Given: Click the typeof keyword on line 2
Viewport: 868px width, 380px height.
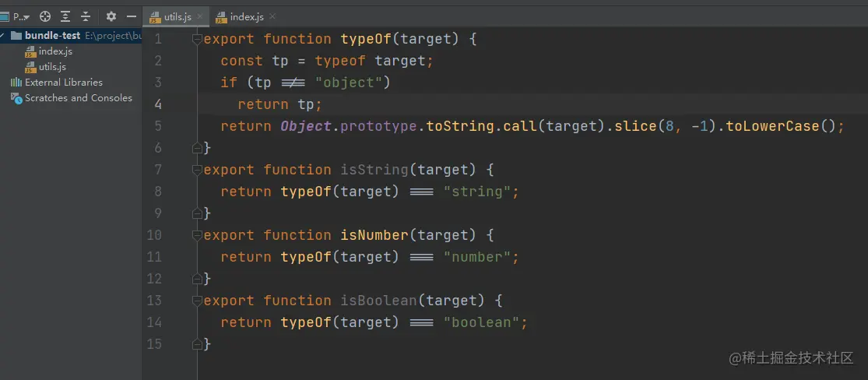Looking at the screenshot, I should (x=340, y=61).
